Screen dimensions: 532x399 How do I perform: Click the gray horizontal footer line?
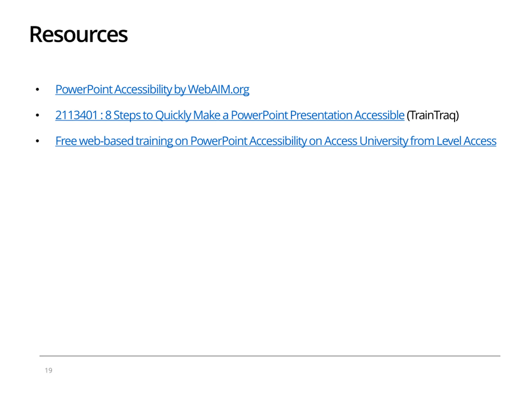tap(270, 356)
